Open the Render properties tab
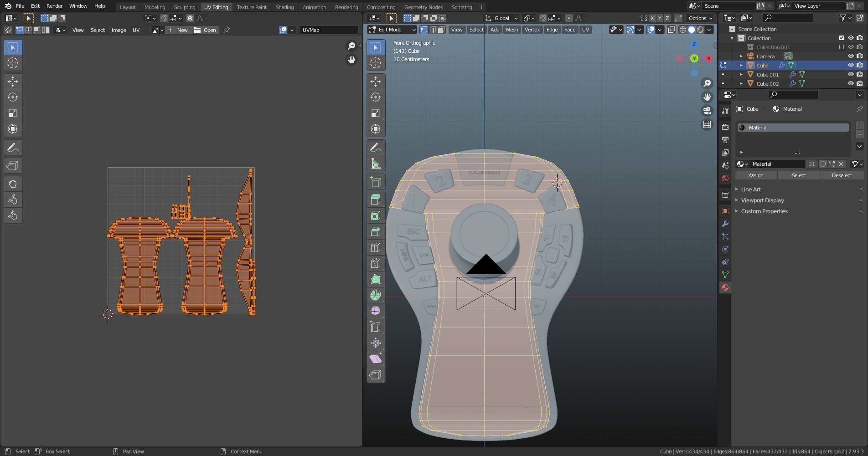The height and width of the screenshot is (456, 868). 725,127
